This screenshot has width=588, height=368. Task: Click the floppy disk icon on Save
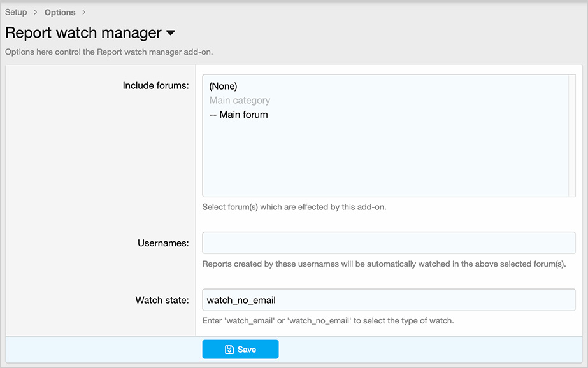point(229,350)
